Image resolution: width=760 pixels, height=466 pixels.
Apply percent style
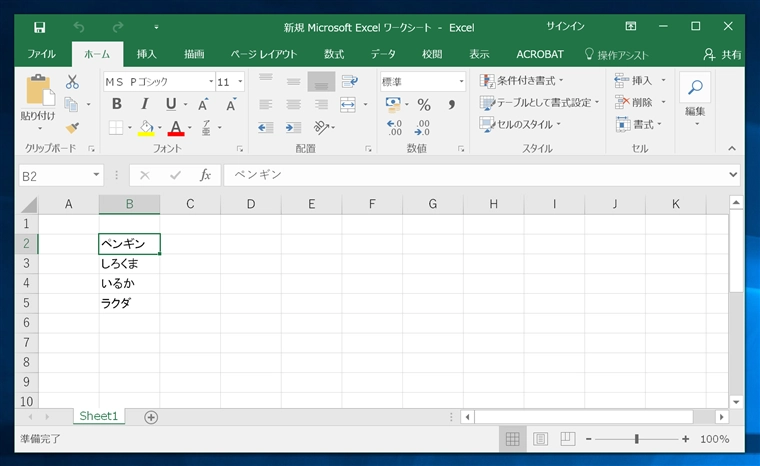click(x=424, y=104)
